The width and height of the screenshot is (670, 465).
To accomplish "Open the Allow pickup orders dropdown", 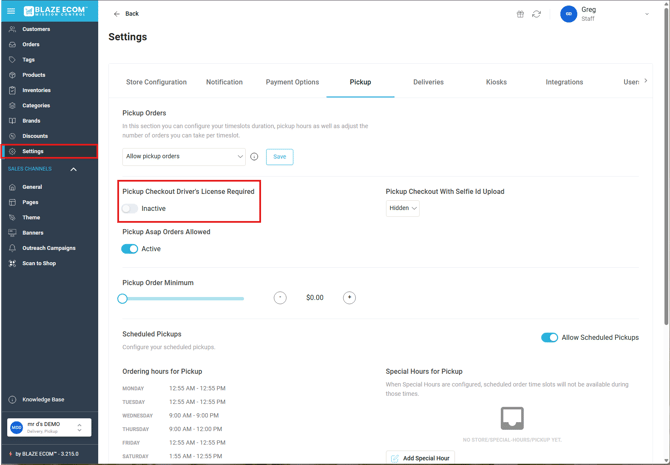I will [184, 157].
